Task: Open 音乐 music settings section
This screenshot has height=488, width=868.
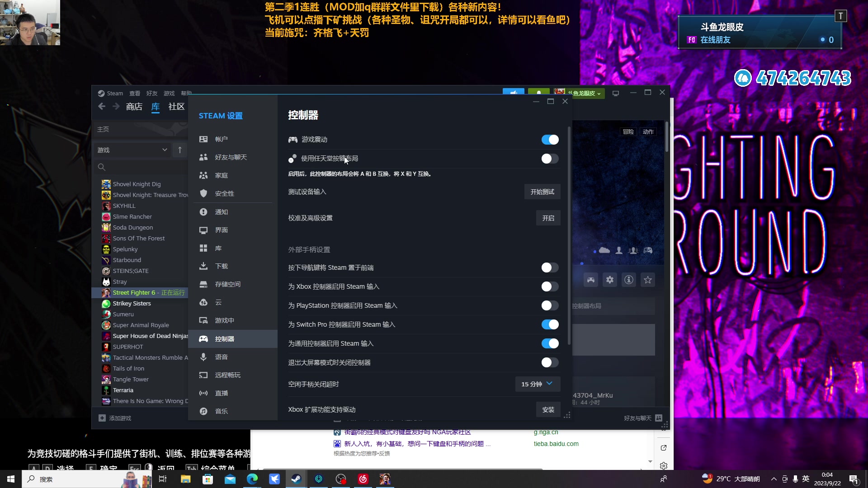Action: 232,411
